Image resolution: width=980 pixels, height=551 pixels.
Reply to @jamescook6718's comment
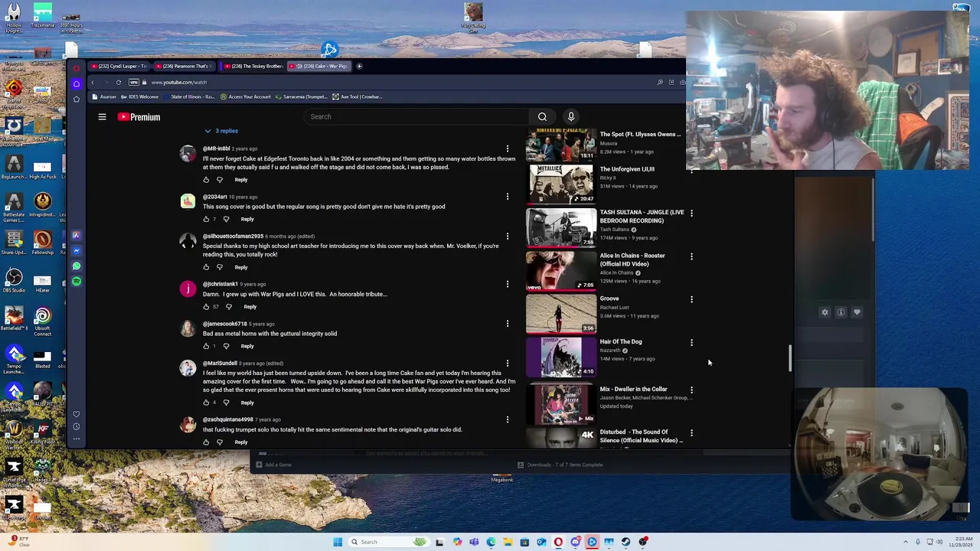(247, 346)
